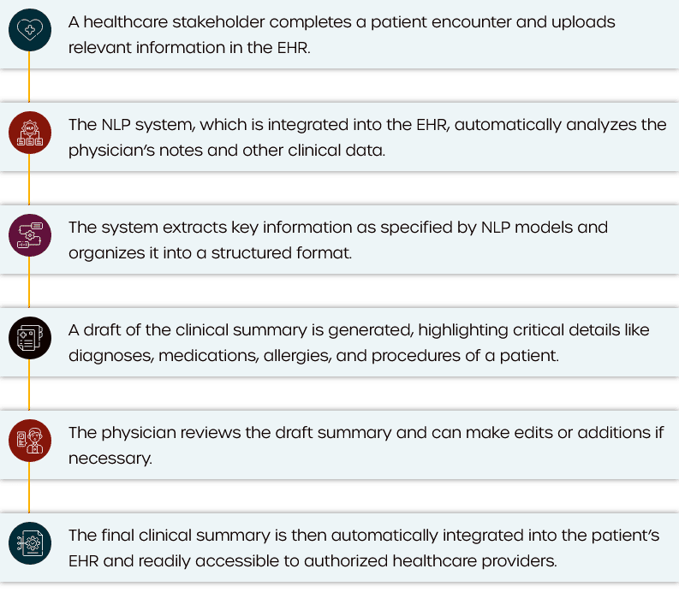Click the paragraph about the clinical summary draft

click(359, 342)
